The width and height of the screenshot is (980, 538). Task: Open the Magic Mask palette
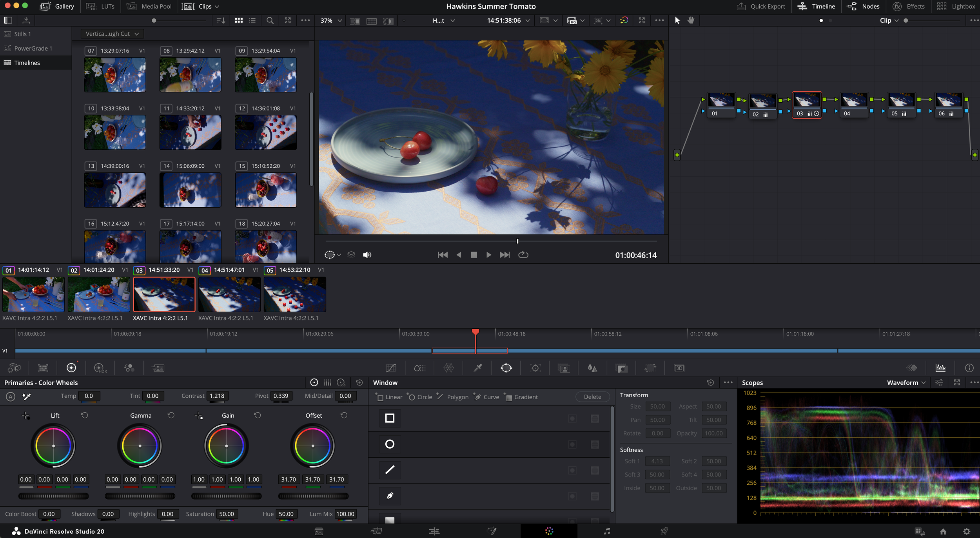564,368
